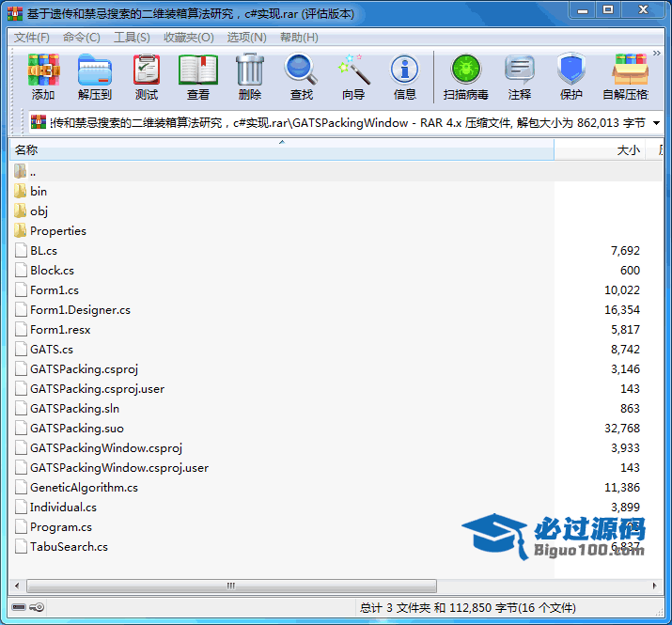This screenshot has height=625, width=672.
Task: Select the Form1.cs file
Action: click(x=46, y=289)
